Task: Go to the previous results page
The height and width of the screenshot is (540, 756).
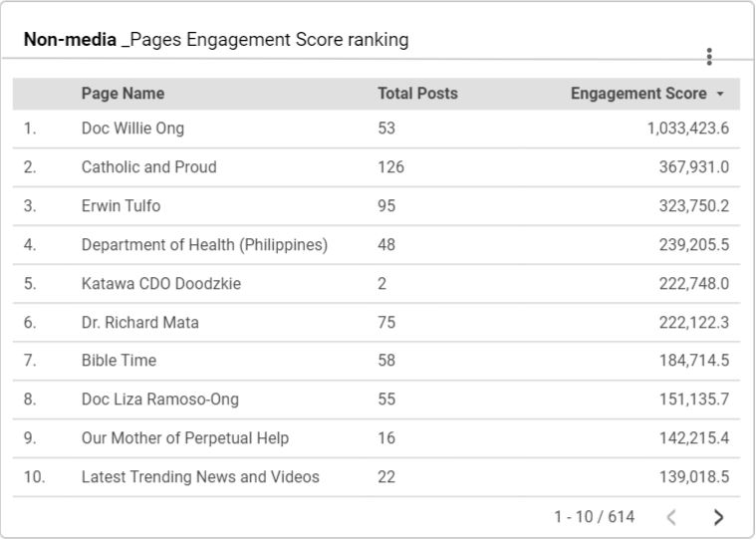Action: [x=670, y=517]
